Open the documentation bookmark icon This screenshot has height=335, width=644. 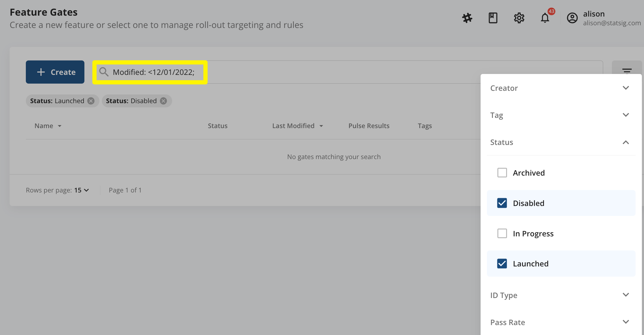click(x=493, y=18)
